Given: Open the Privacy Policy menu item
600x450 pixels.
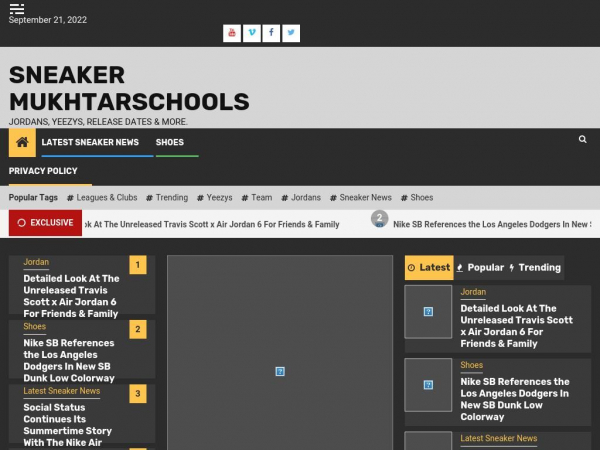Looking at the screenshot, I should point(43,171).
